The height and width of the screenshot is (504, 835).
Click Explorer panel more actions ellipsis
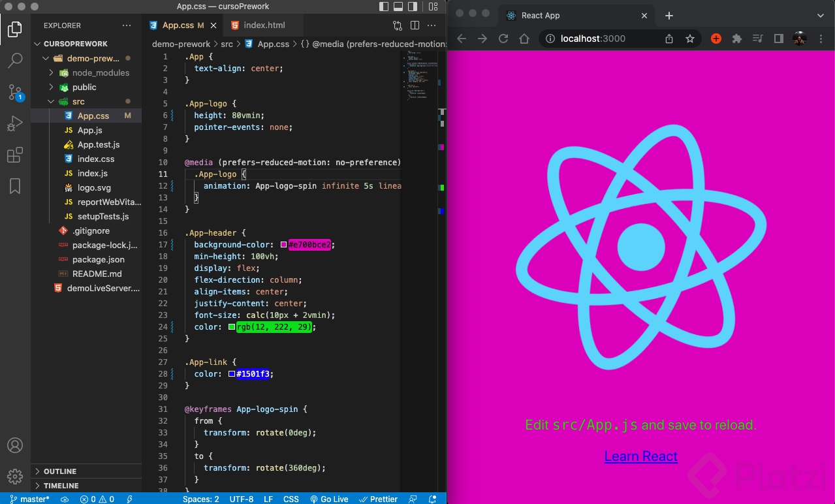[127, 25]
